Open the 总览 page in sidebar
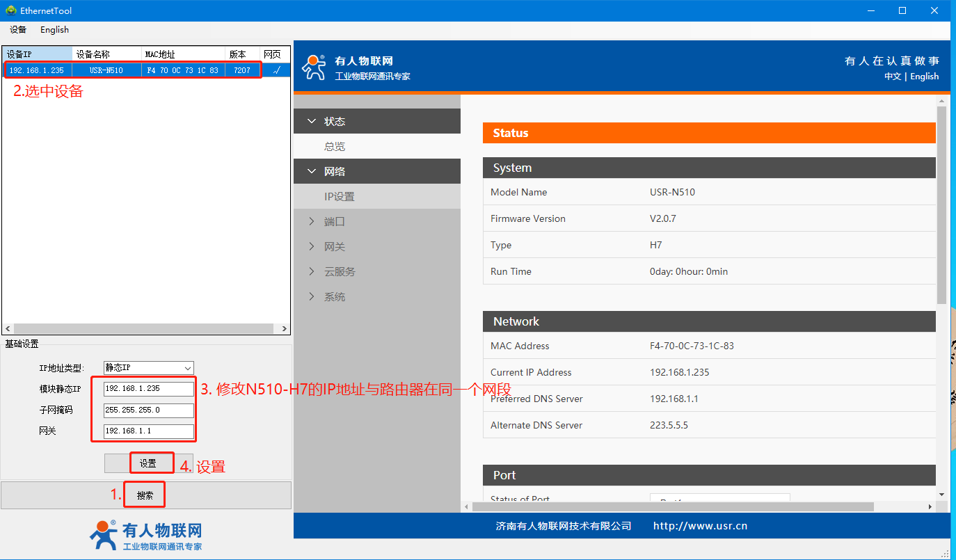 coord(335,146)
